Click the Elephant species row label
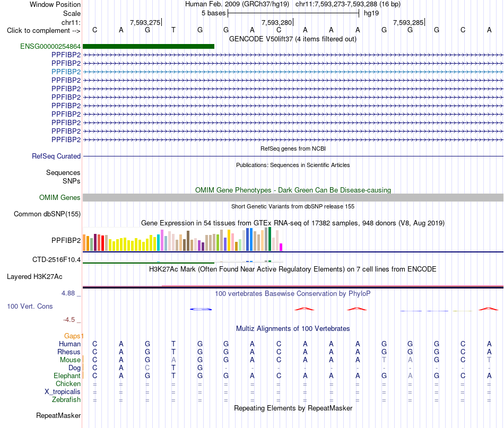 click(x=67, y=375)
